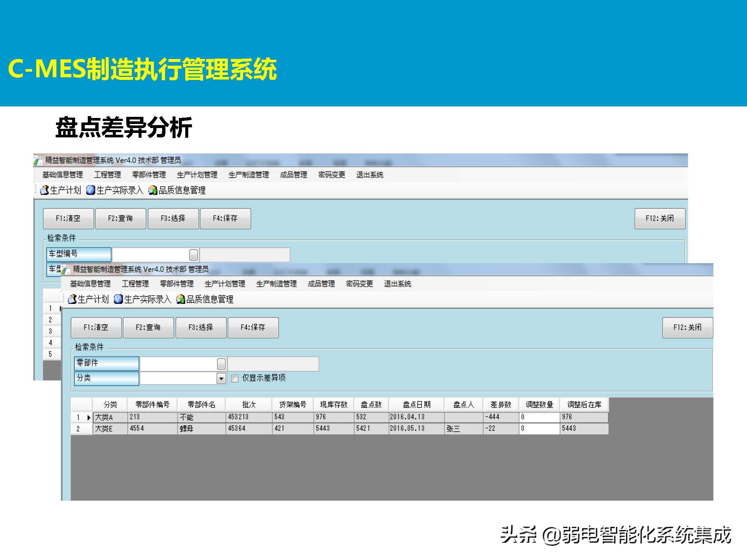
Task: Open 工程管理 menu in back window
Action: click(x=108, y=175)
